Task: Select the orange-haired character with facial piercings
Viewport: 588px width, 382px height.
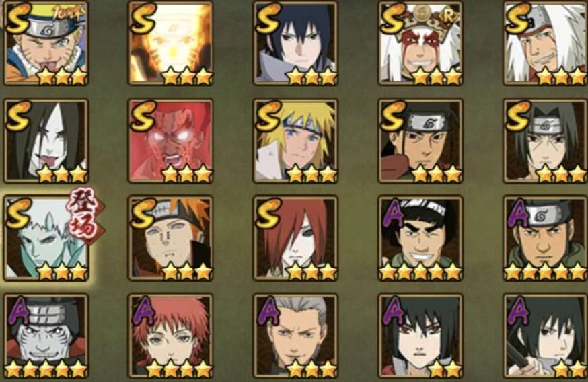Action: (x=171, y=238)
